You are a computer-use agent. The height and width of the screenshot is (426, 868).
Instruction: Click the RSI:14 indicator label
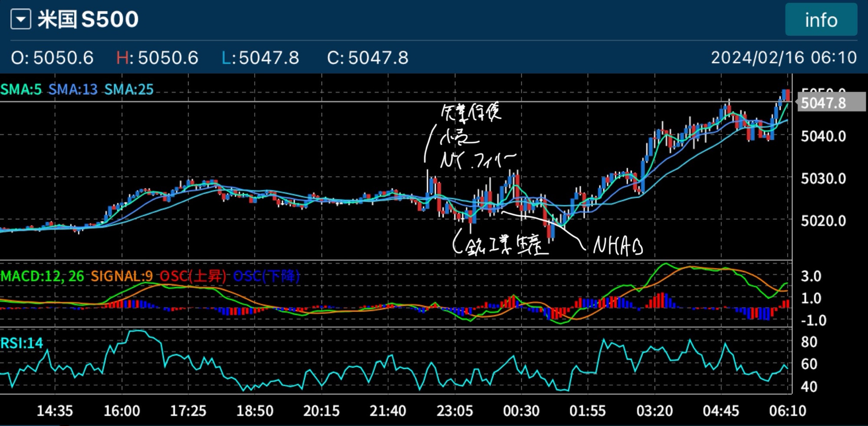[22, 343]
